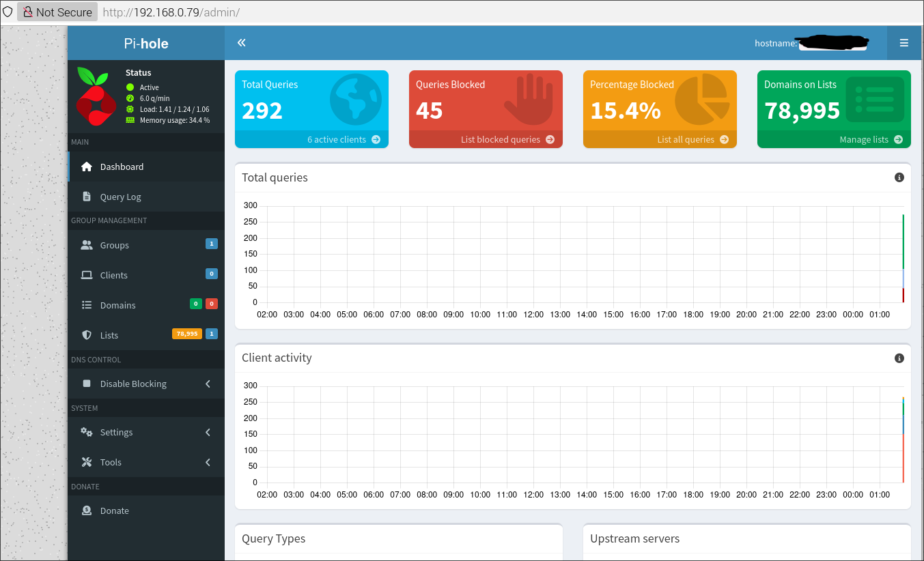The height and width of the screenshot is (561, 924).
Task: Expand the Tools submenu
Action: tap(111, 462)
